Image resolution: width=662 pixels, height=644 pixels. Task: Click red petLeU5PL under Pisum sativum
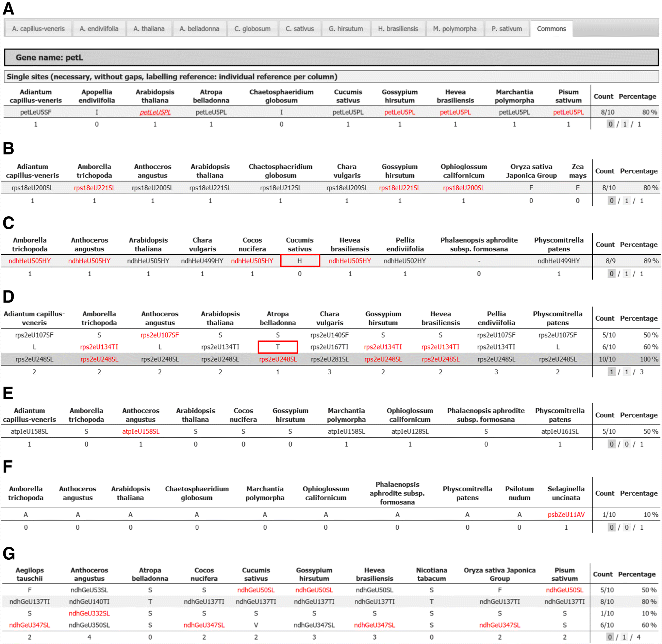coord(568,112)
